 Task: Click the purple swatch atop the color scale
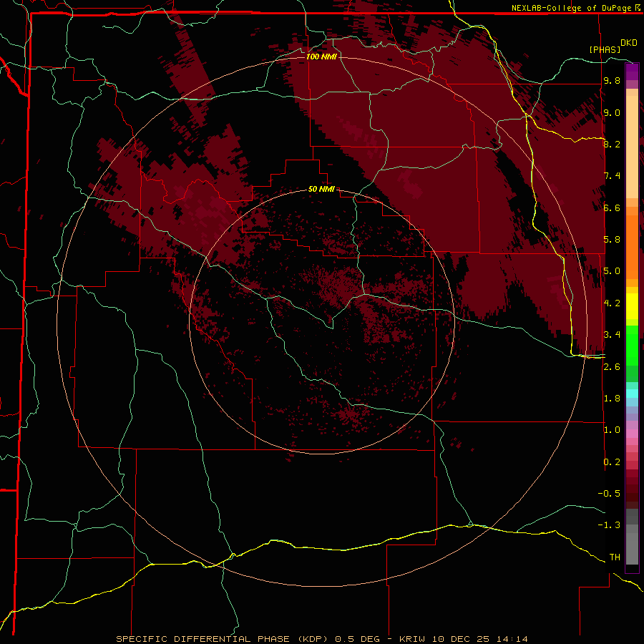[x=632, y=72]
